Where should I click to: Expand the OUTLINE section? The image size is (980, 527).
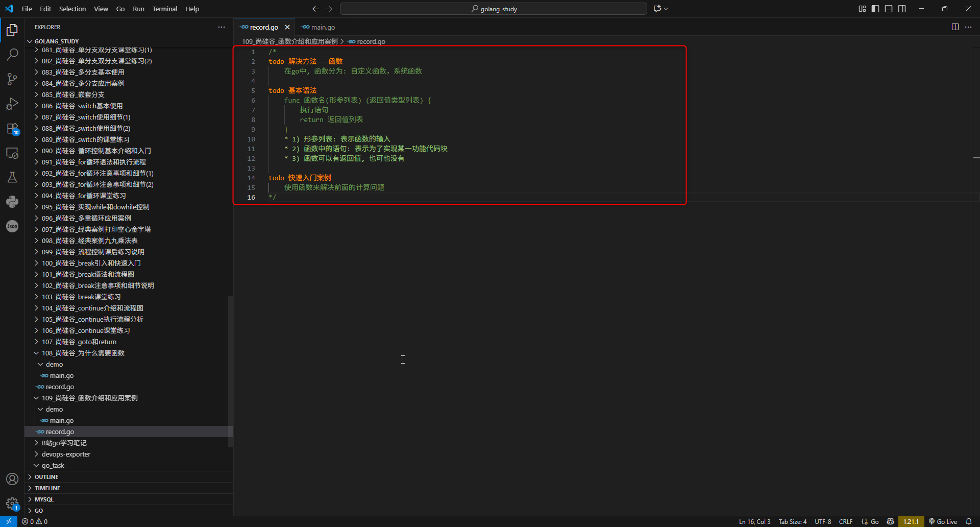coord(129,477)
